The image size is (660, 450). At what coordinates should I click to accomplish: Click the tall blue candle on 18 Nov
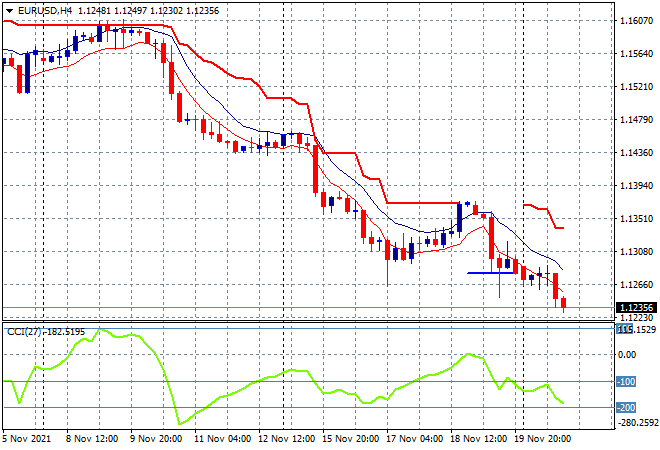tap(460, 216)
